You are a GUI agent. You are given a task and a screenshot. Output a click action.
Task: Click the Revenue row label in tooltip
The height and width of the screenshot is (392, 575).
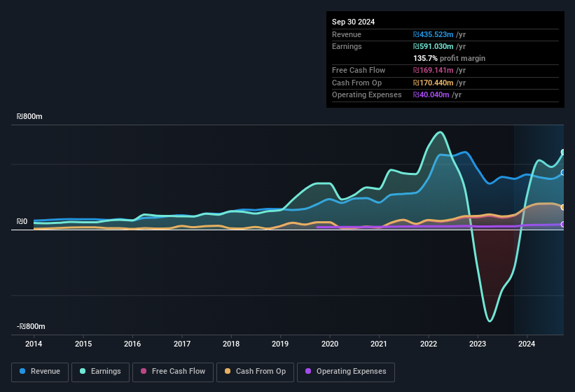tap(347, 34)
